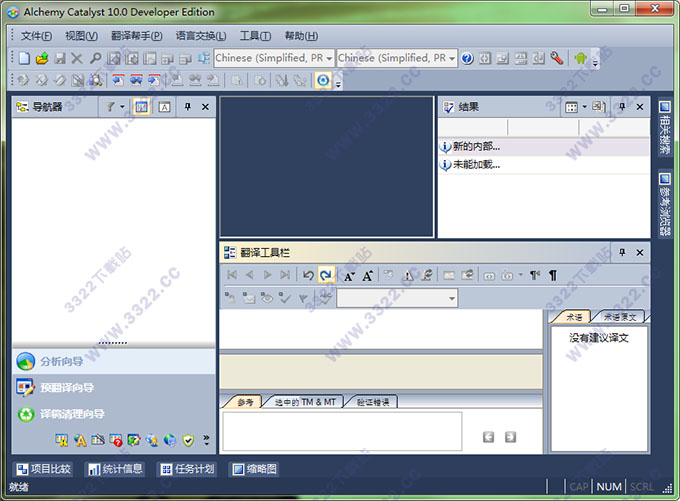Click the undo arrow in the translation toolbar
The height and width of the screenshot is (501, 680).
(x=308, y=275)
